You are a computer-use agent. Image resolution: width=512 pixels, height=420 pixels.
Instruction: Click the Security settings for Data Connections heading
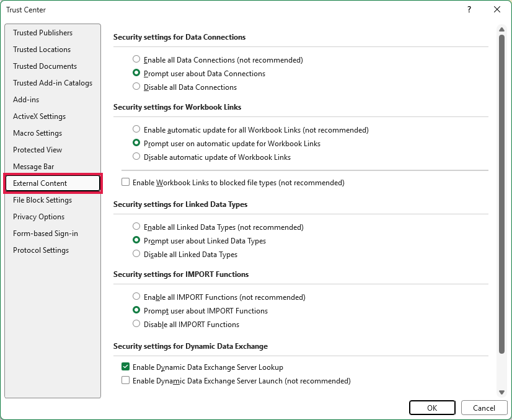click(x=179, y=37)
